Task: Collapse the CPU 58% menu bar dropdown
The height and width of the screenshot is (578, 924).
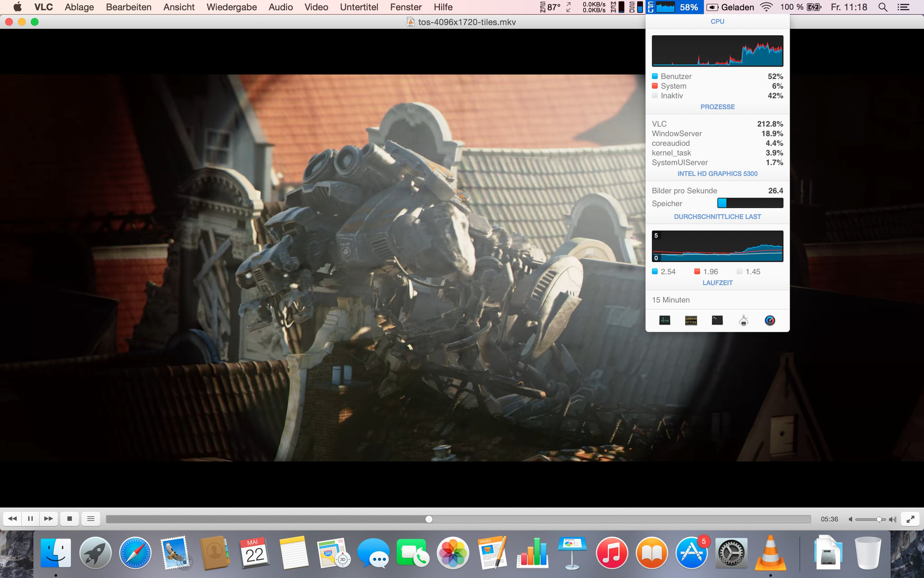Action: [x=675, y=7]
